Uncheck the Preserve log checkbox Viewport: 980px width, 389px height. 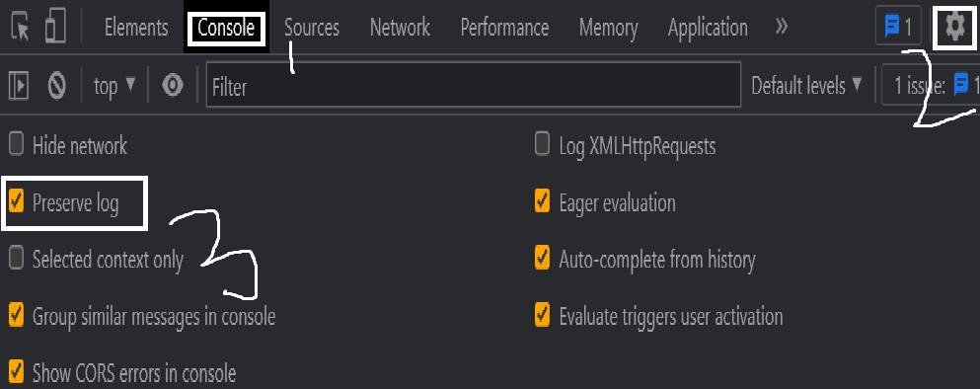[x=16, y=202]
